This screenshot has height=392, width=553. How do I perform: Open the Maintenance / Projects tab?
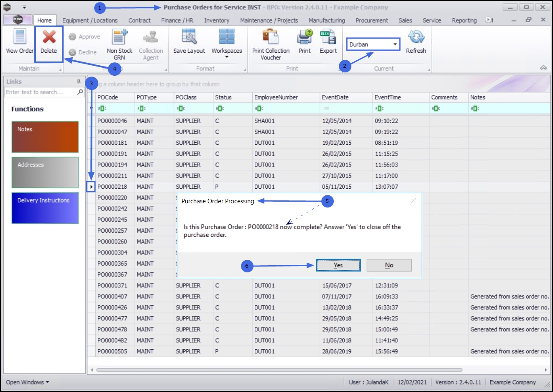click(269, 20)
